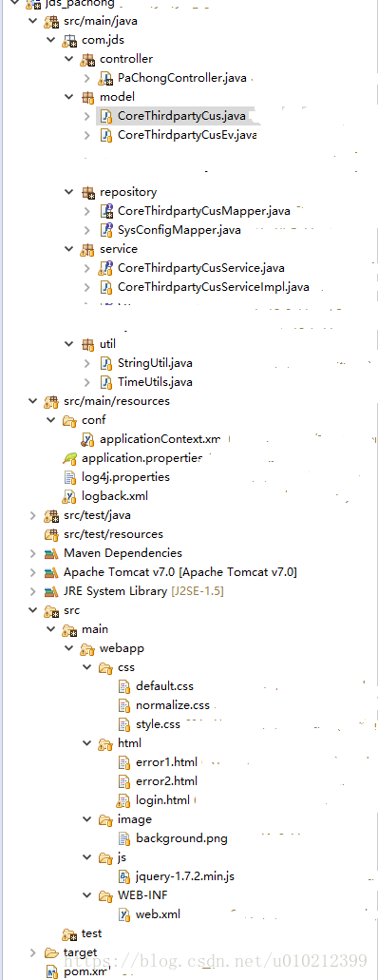Click the web.xml file icon
378x980 pixels.
tap(123, 914)
